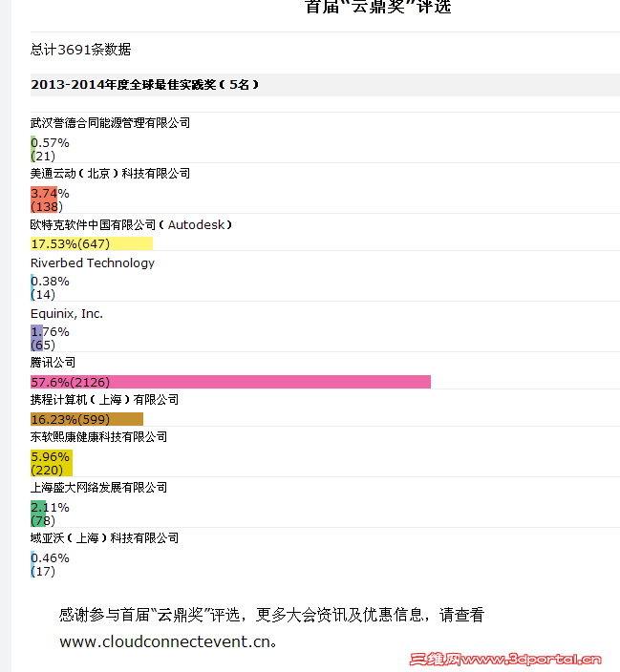Click 东软熙康健康科技有限公司 entry name
Image resolution: width=620 pixels, height=672 pixels.
click(x=98, y=437)
